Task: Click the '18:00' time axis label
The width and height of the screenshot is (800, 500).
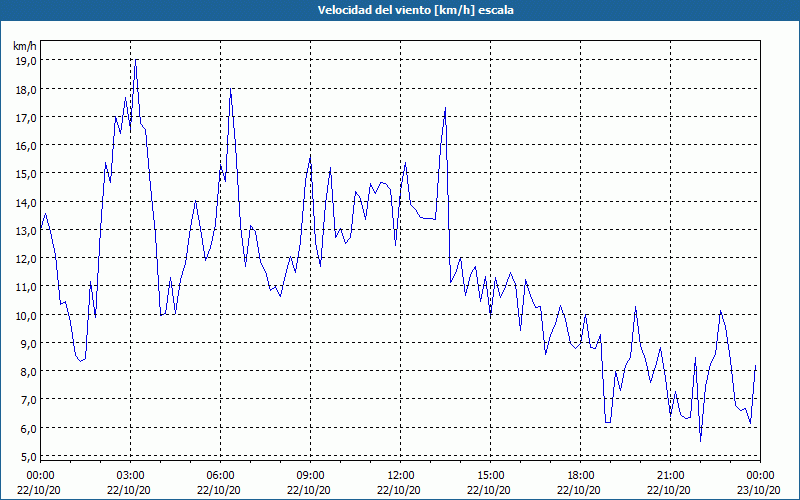Action: (x=580, y=476)
